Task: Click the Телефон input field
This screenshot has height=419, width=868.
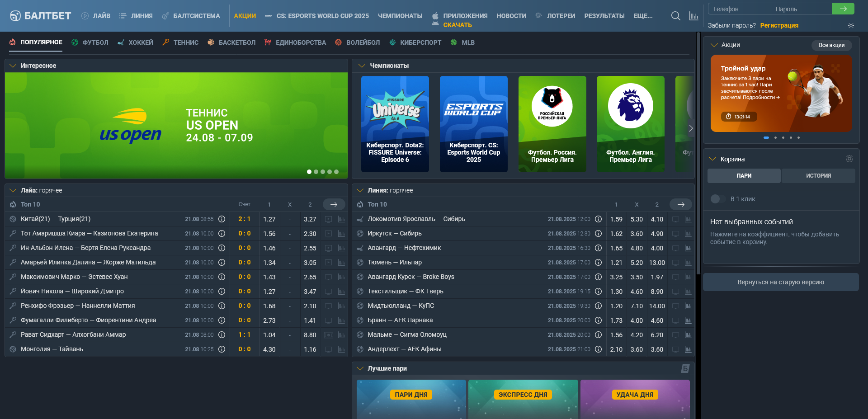Action: click(x=739, y=9)
